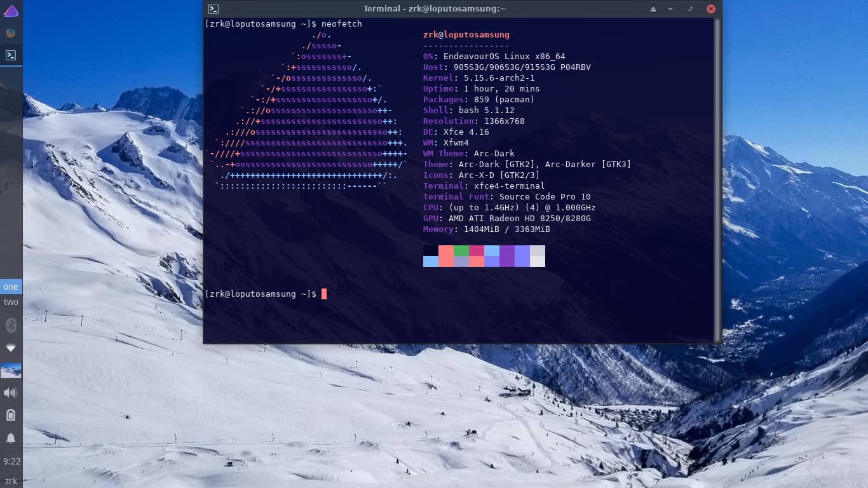Image resolution: width=868 pixels, height=488 pixels.
Task: Open the EndeavourOS applications menu icon
Action: tap(11, 10)
